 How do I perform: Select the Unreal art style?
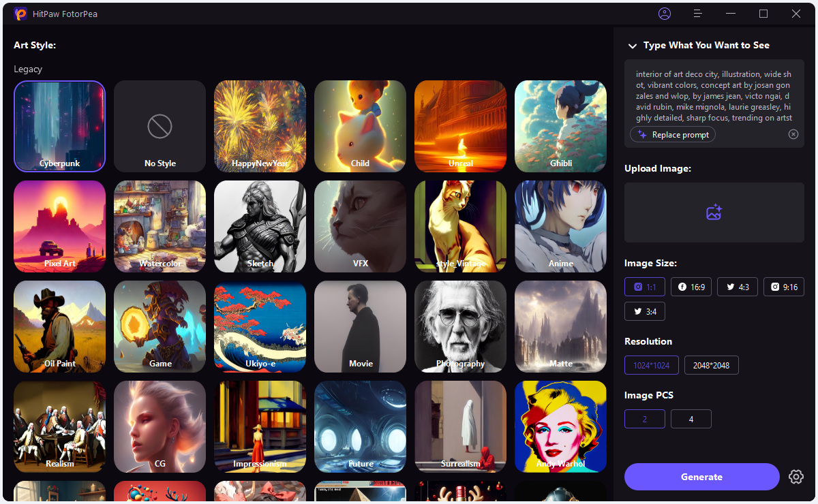461,126
